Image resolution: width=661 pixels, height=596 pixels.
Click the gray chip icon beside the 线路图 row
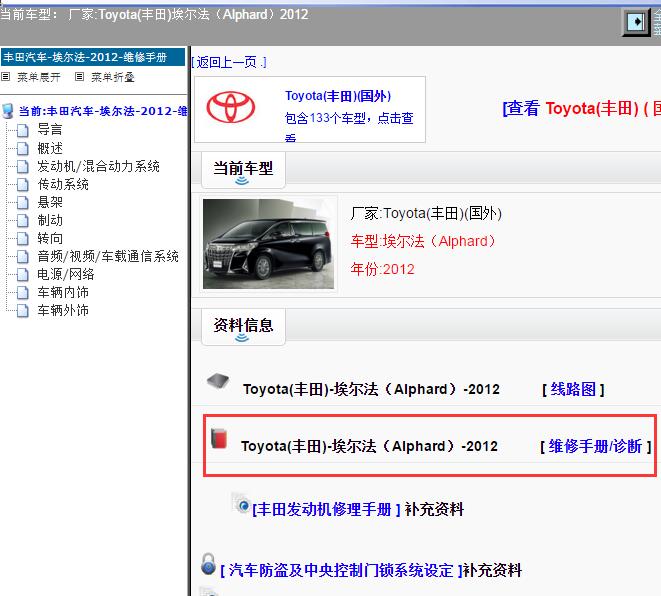coord(218,381)
